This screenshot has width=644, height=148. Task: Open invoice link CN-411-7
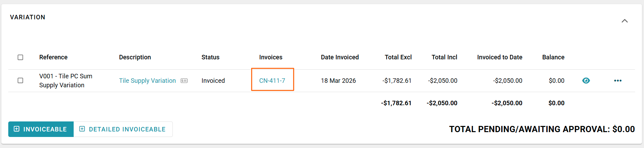click(x=272, y=81)
